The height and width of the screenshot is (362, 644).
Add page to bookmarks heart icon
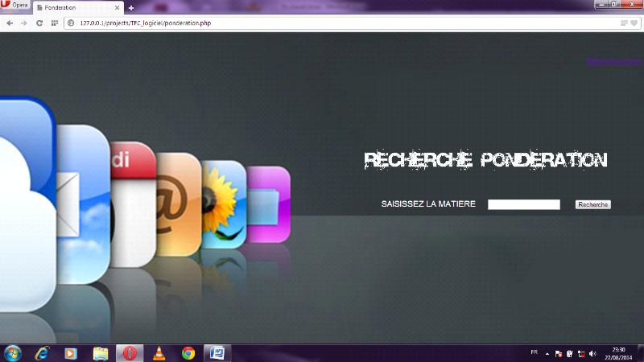point(634,23)
